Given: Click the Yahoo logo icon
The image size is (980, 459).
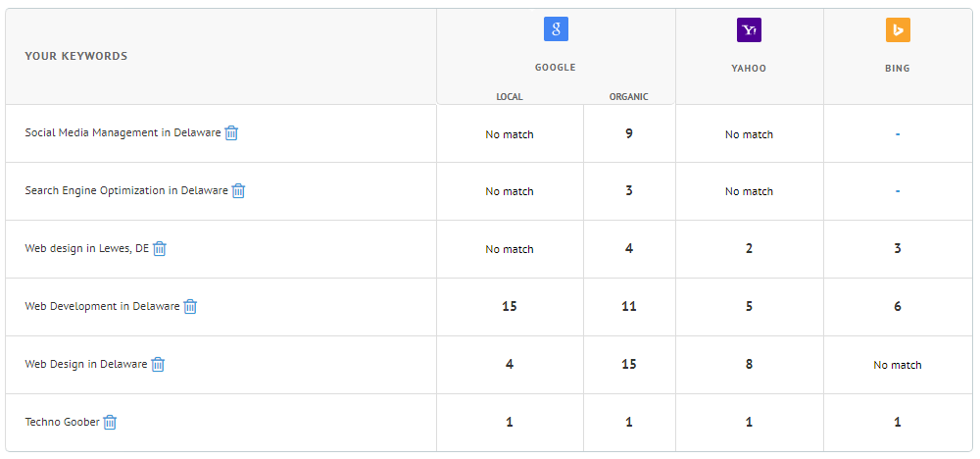Looking at the screenshot, I should (749, 30).
